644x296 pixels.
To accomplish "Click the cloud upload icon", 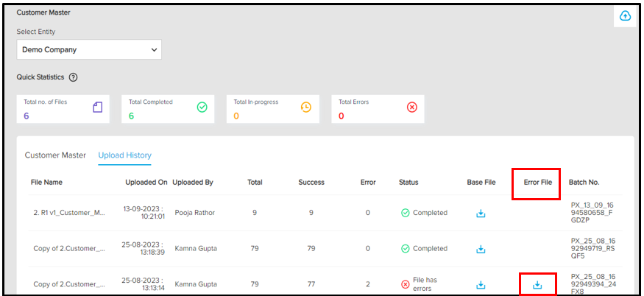I will (x=625, y=16).
